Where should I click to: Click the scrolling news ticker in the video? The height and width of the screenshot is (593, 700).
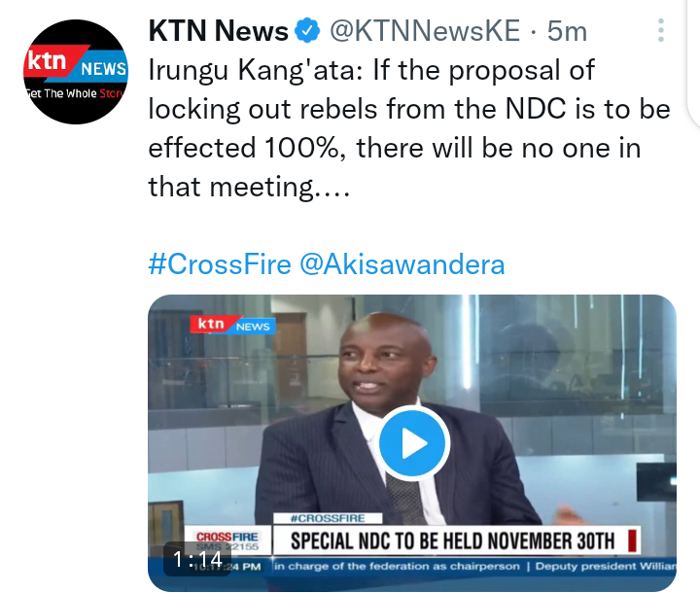pyautogui.click(x=474, y=566)
